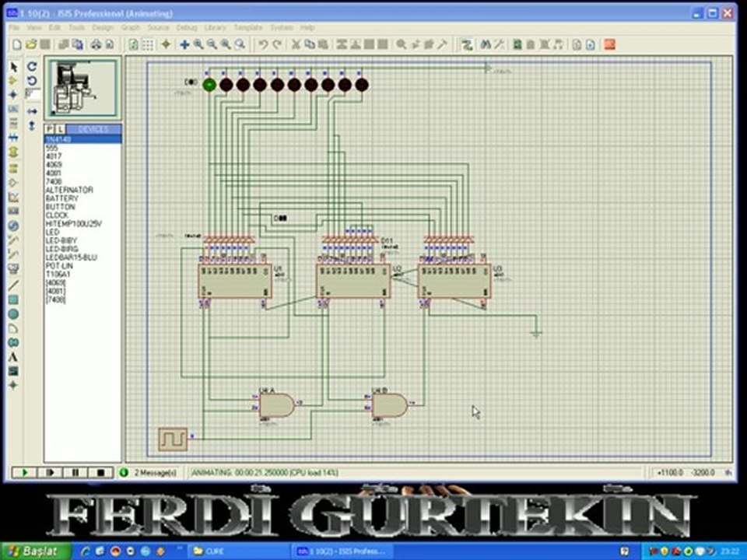This screenshot has width=747, height=560.
Task: Click the schematic overview thumbnail
Action: [x=82, y=88]
